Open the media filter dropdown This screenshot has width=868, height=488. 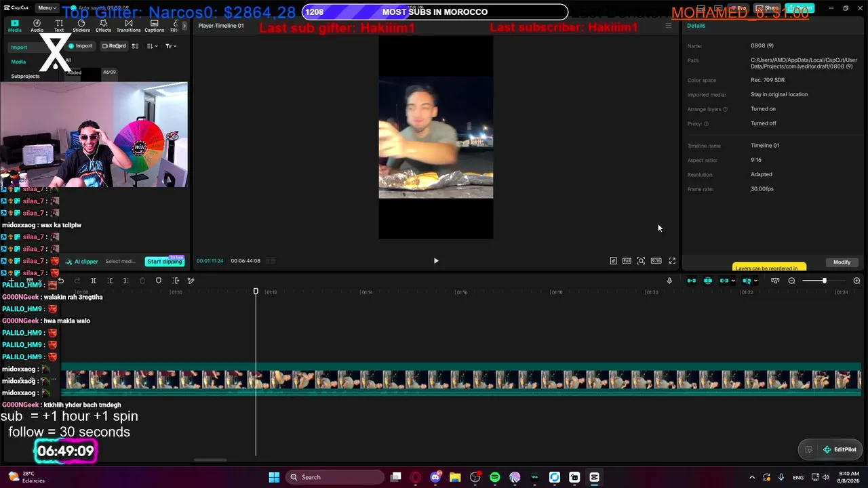[171, 46]
